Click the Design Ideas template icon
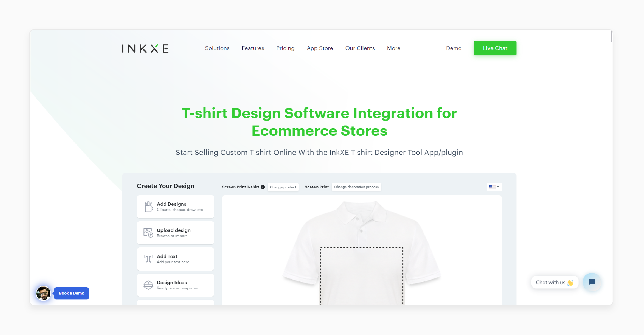The height and width of the screenshot is (335, 644). (148, 285)
